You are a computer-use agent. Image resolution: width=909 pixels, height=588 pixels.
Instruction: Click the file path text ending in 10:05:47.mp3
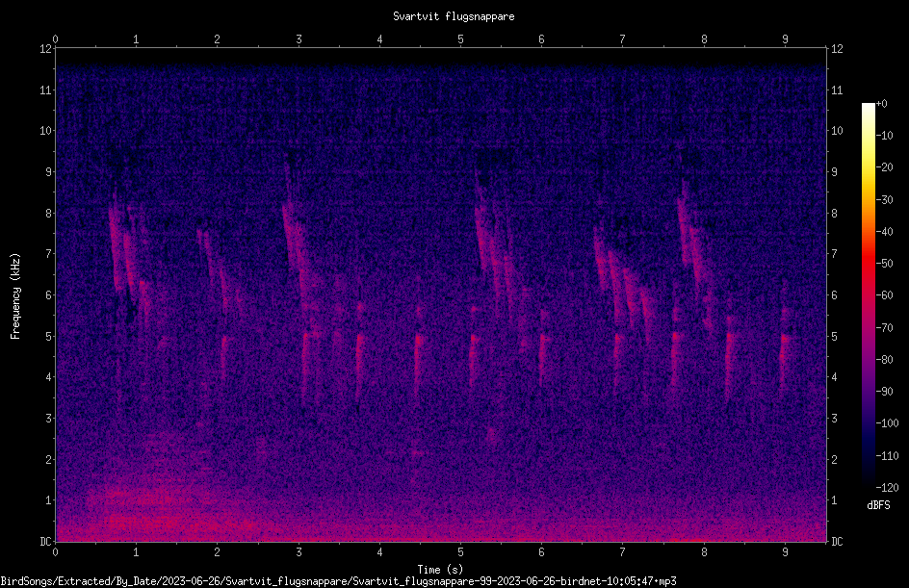(x=339, y=581)
